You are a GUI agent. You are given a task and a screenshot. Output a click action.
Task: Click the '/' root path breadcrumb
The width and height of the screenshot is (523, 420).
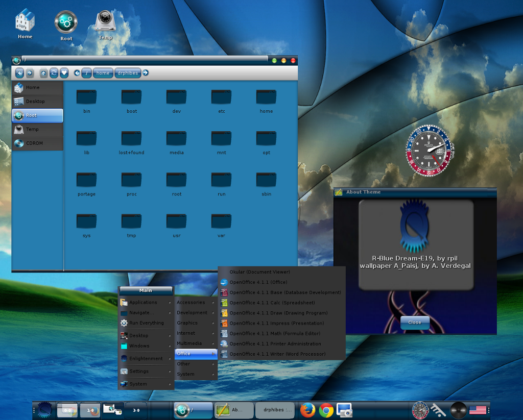[x=86, y=73]
